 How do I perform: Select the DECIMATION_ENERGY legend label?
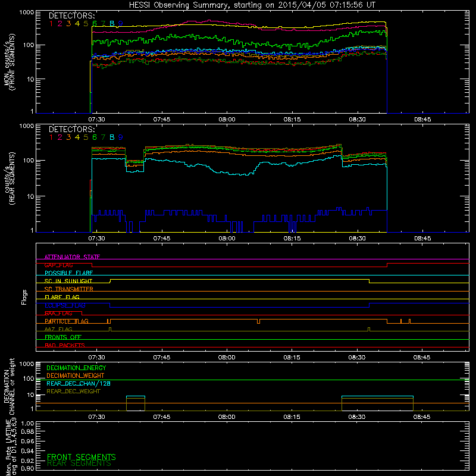click(76, 368)
